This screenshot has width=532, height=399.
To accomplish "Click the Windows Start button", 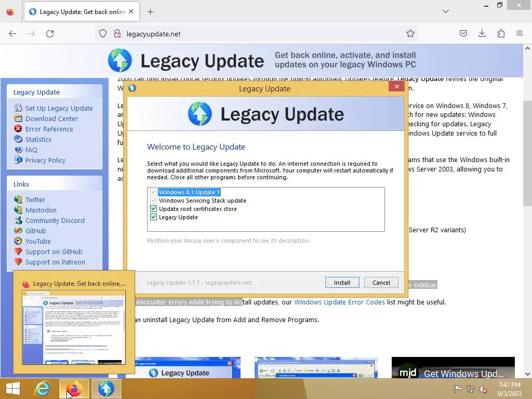I will (x=13, y=389).
